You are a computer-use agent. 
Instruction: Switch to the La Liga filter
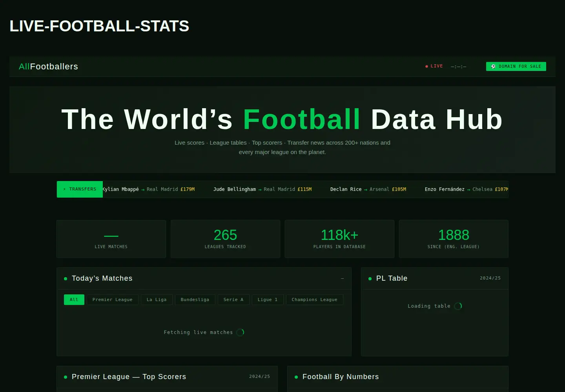coord(157,300)
